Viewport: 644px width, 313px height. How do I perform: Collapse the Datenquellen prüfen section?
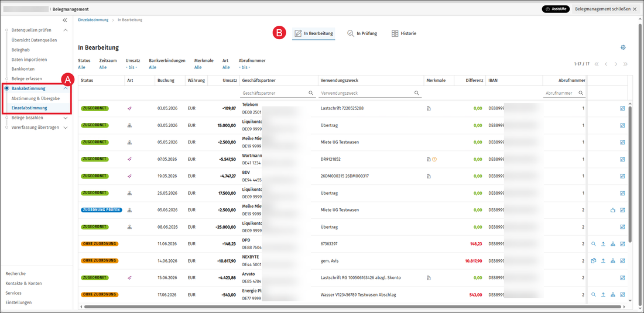tap(65, 30)
